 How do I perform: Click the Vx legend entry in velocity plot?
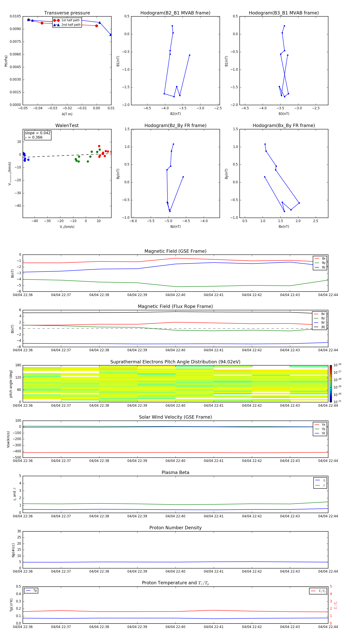coord(320,424)
